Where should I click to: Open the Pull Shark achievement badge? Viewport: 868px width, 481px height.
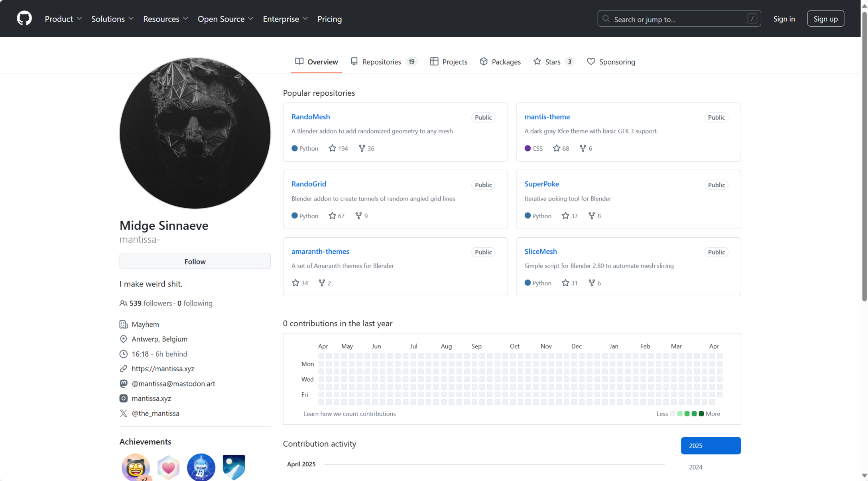201,467
